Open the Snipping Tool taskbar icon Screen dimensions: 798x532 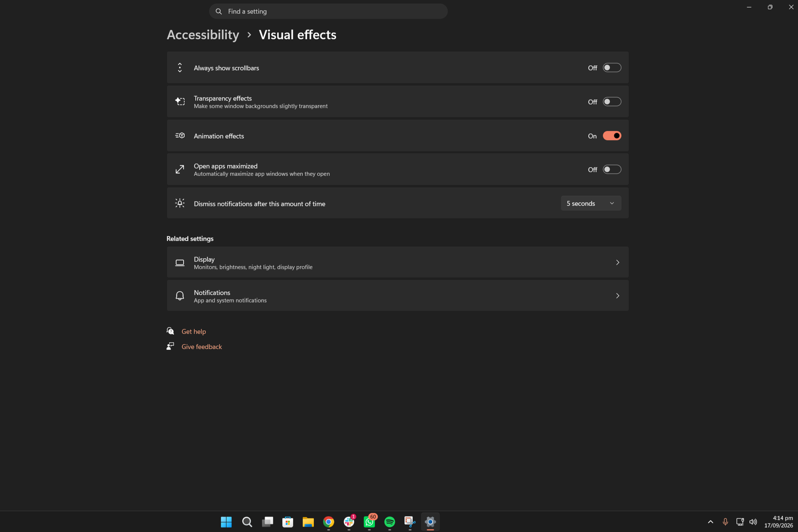click(410, 522)
